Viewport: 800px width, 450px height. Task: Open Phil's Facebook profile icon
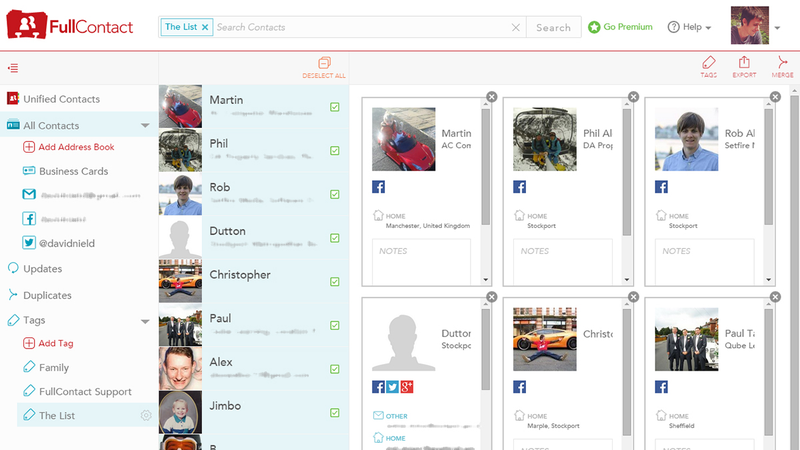519,187
